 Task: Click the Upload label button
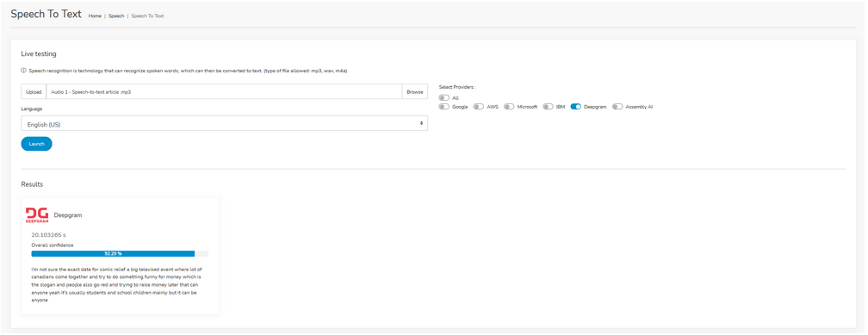point(34,91)
